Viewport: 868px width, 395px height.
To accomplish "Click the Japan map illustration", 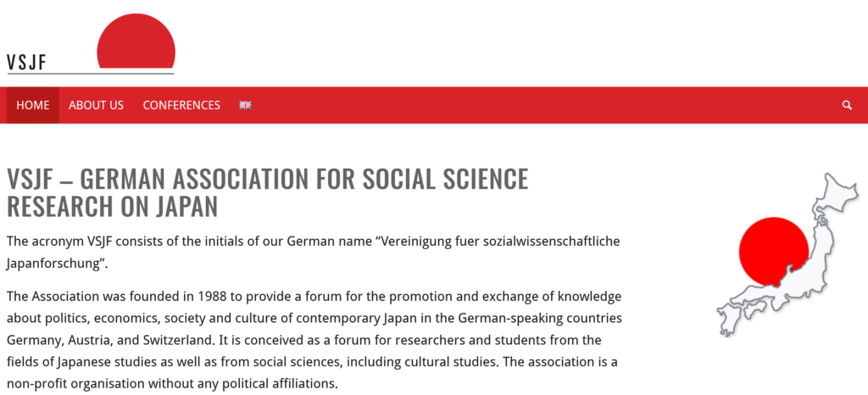I will [x=787, y=254].
